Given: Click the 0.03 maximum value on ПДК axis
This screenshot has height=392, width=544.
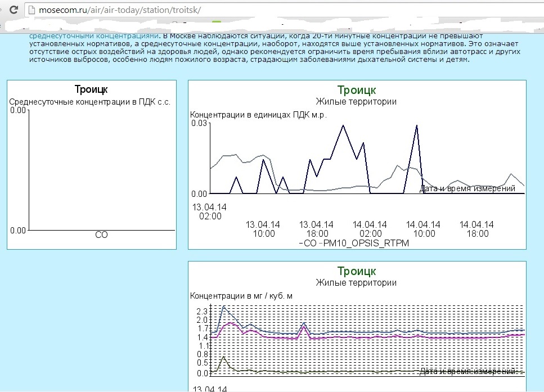Looking at the screenshot, I should click(199, 123).
